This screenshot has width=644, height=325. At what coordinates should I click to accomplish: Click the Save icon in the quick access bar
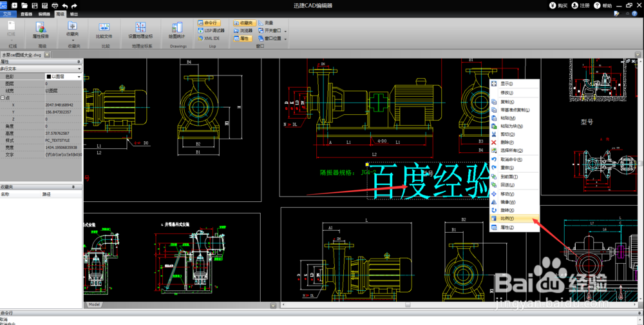[x=35, y=6]
